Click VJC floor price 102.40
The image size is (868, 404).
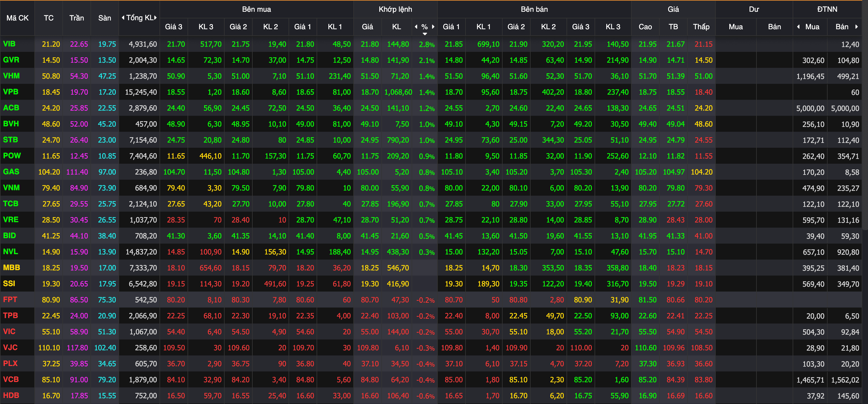(105, 348)
